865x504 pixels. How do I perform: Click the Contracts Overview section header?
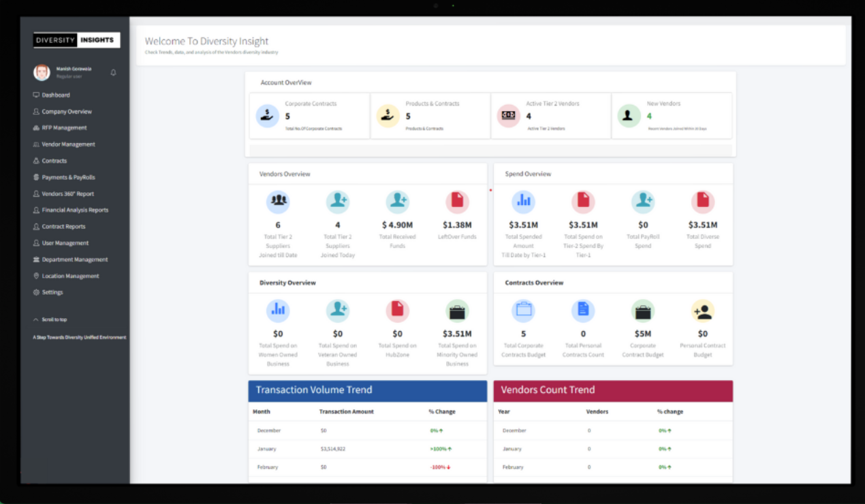pyautogui.click(x=533, y=282)
